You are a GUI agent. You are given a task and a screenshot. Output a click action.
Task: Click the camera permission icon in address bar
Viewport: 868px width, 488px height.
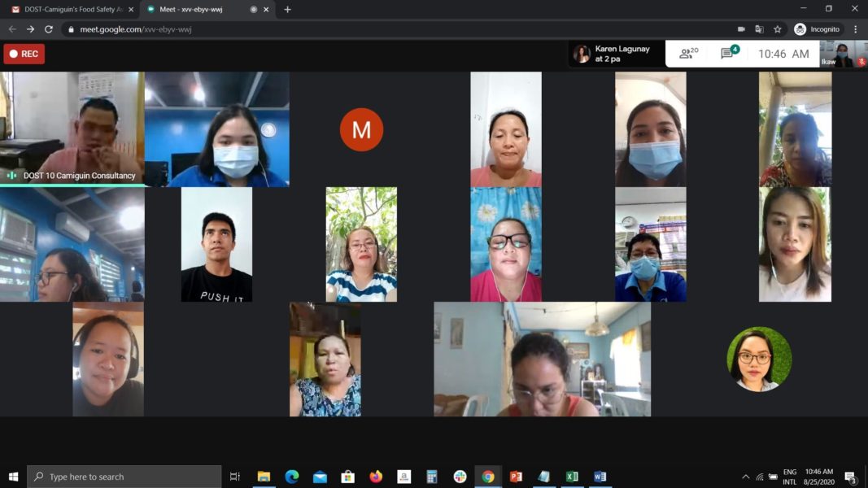click(x=741, y=29)
